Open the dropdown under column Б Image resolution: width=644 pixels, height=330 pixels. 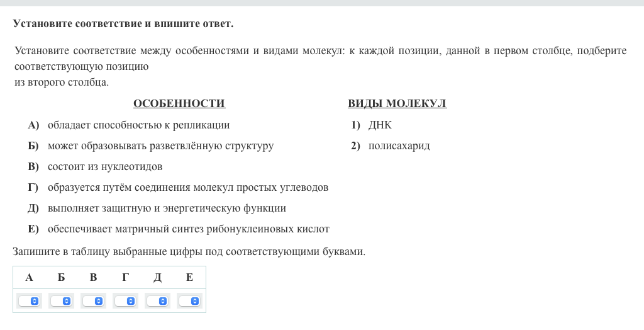click(61, 301)
